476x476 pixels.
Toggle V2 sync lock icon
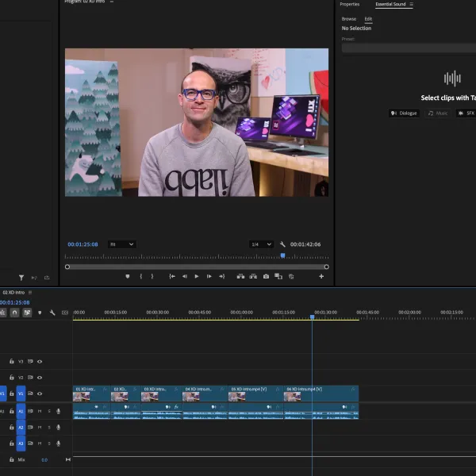tap(30, 378)
